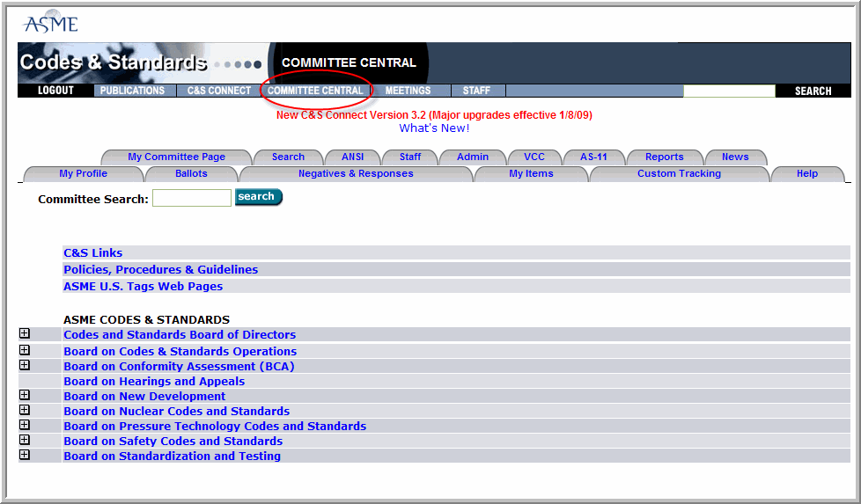The width and height of the screenshot is (861, 504).
Task: Click the ASME logo
Action: (x=50, y=23)
